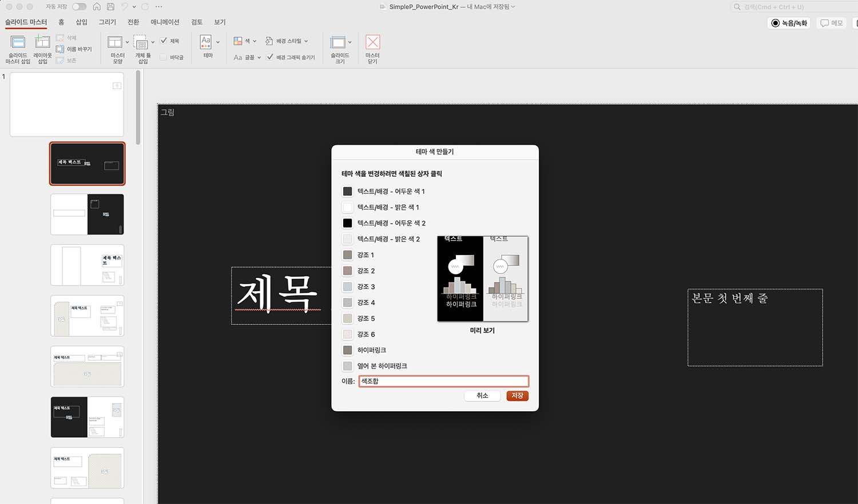The height and width of the screenshot is (504, 858).
Task: Click 텍스트/배경 - 밝은 색 1 swatch
Action: point(347,207)
